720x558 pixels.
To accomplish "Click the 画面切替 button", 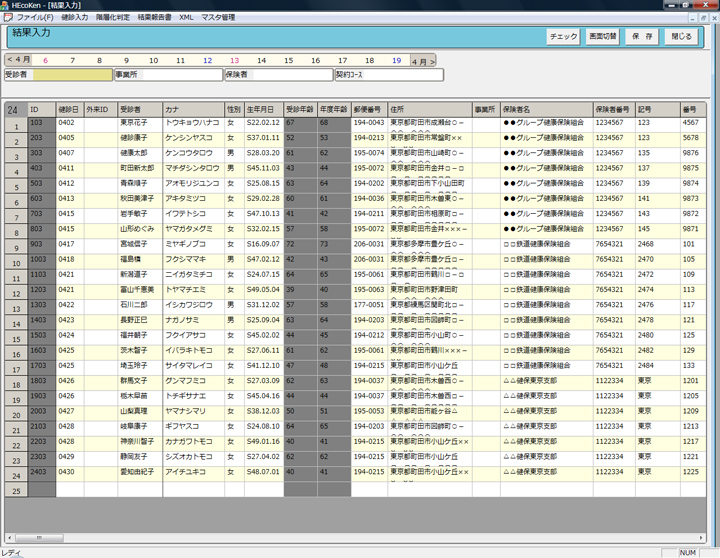I will pos(602,37).
